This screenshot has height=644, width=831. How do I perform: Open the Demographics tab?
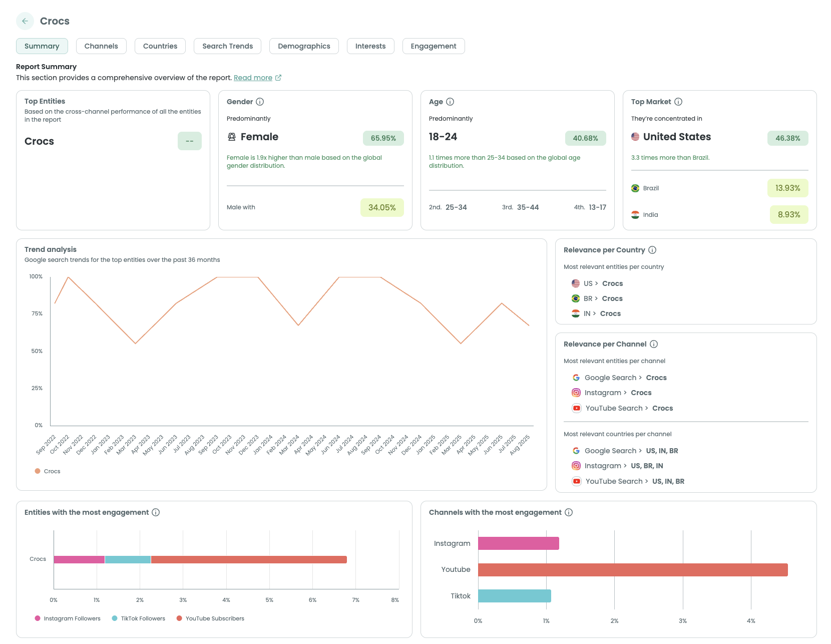[x=304, y=46]
